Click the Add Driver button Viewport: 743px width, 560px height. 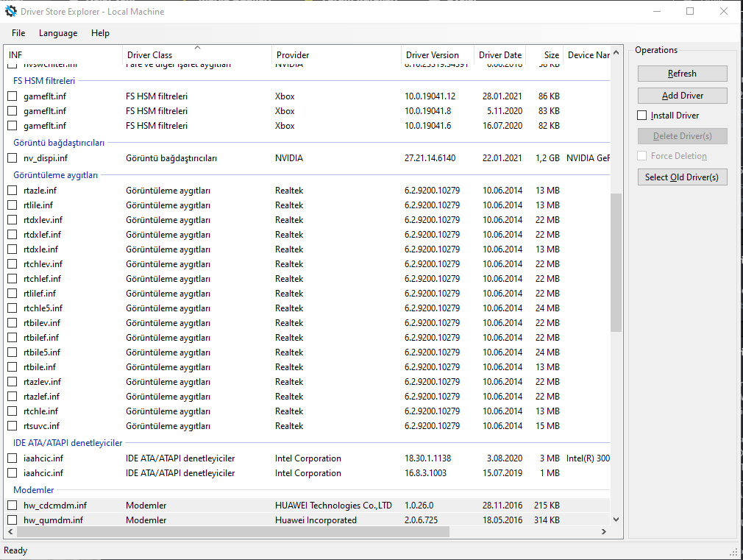click(682, 96)
